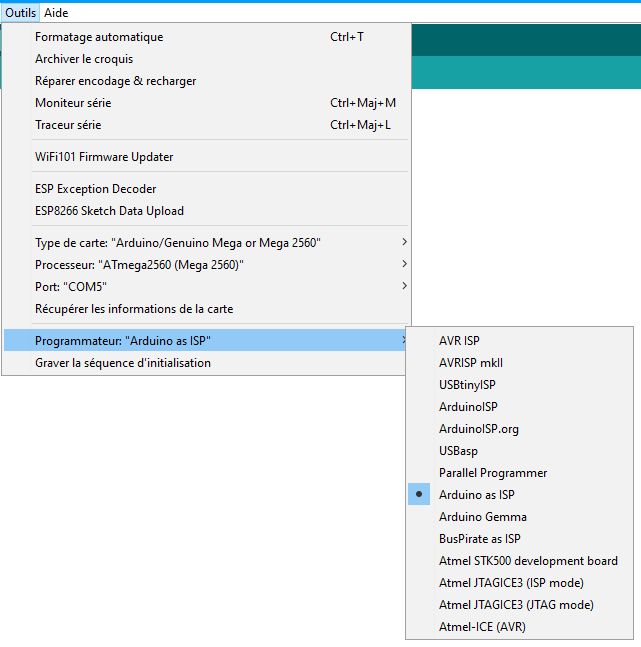
Task: Open the Outils menu
Action: tap(21, 13)
